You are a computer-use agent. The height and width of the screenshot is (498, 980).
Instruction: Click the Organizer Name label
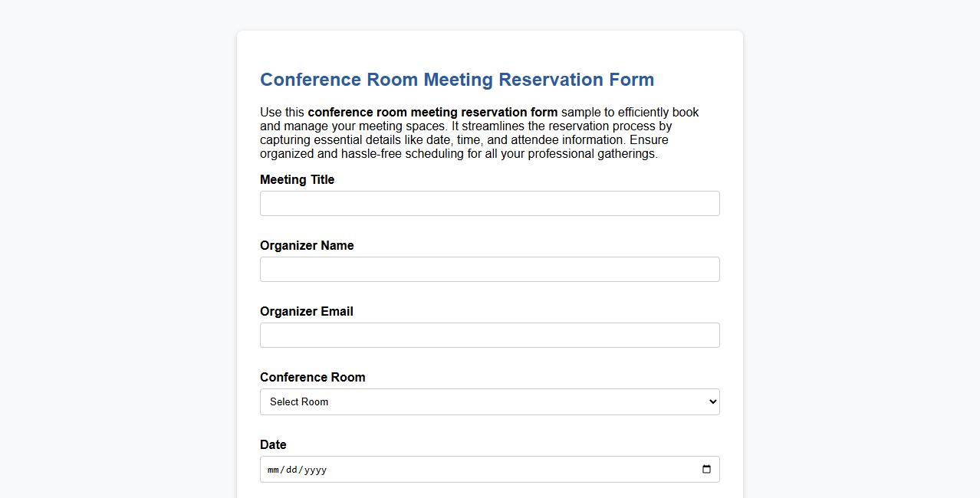[307, 245]
